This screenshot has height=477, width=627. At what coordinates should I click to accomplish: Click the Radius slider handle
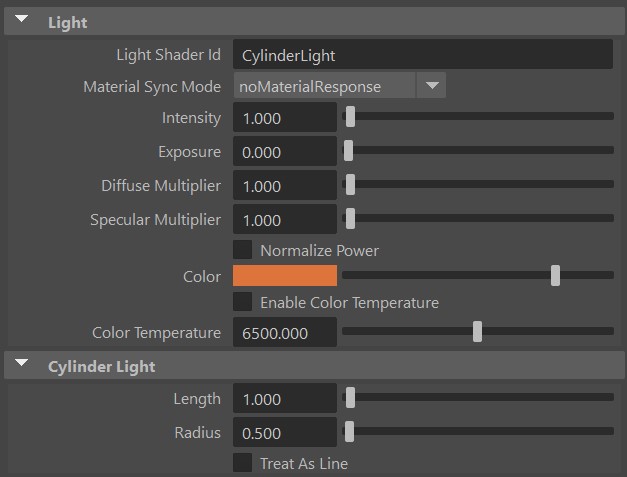(x=349, y=433)
